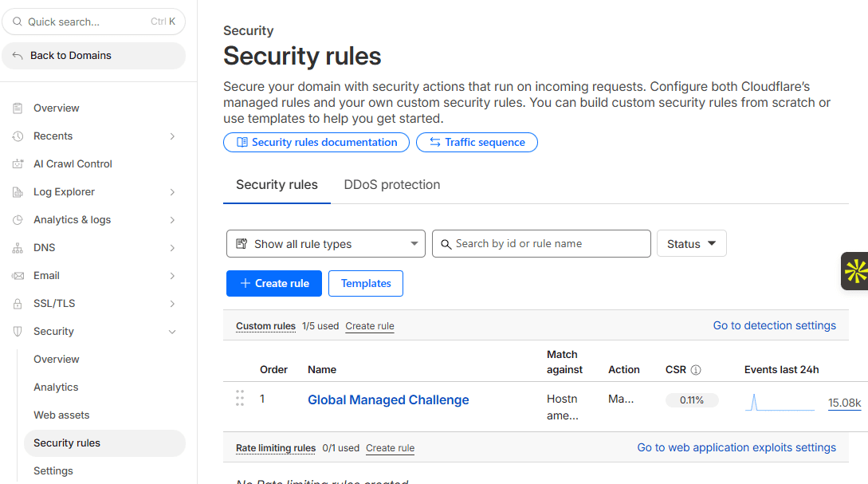Open the Security shield section
The width and height of the screenshot is (868, 484).
[x=17, y=331]
